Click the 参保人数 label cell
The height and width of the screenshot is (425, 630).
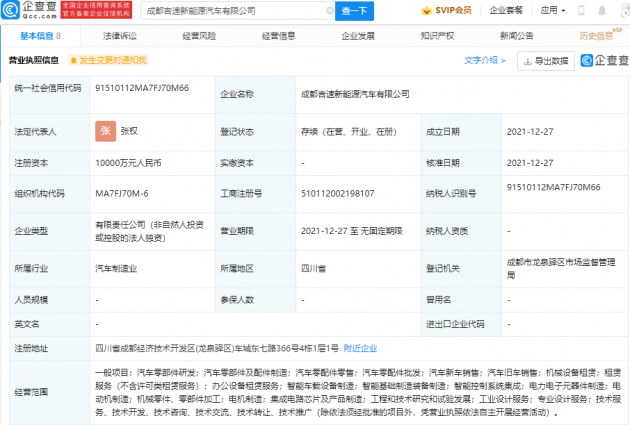pyautogui.click(x=256, y=300)
